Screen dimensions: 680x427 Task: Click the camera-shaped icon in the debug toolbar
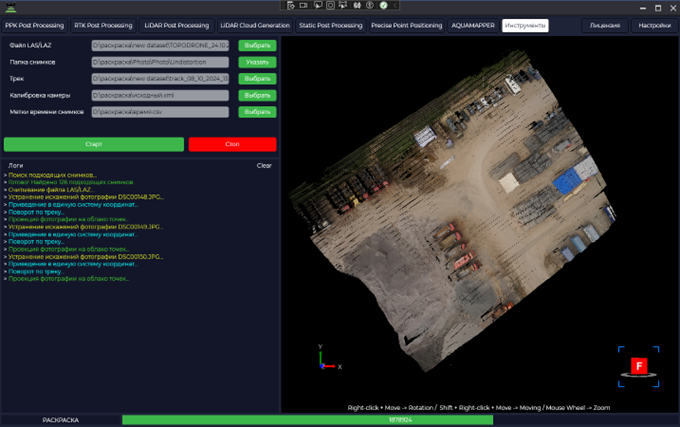pos(304,5)
